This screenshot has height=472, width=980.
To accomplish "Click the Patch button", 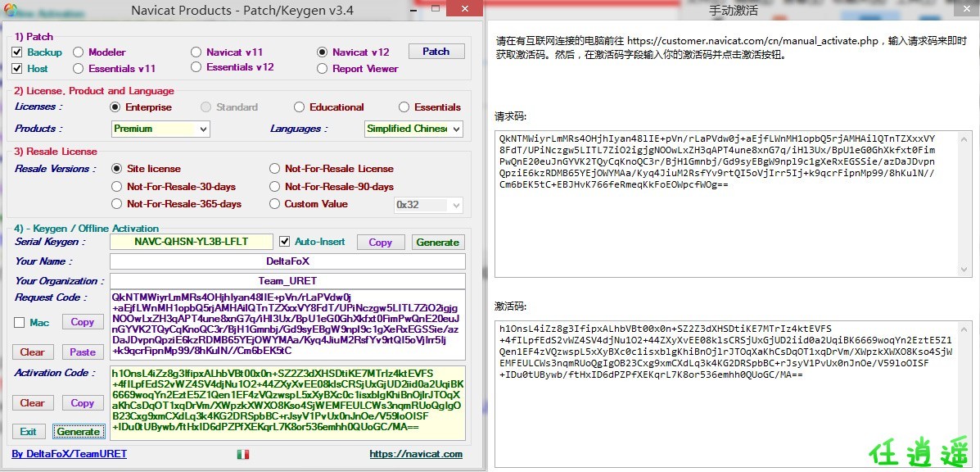I will [x=436, y=52].
